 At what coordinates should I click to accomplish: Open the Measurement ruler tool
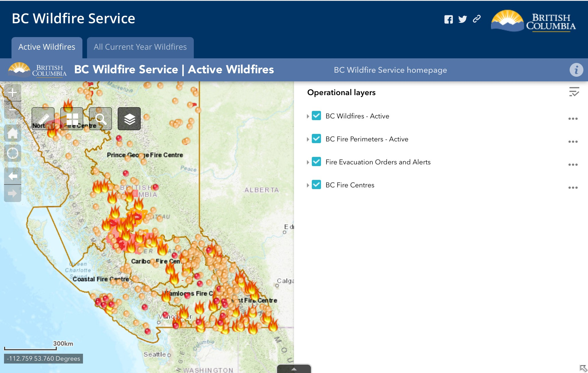(43, 119)
